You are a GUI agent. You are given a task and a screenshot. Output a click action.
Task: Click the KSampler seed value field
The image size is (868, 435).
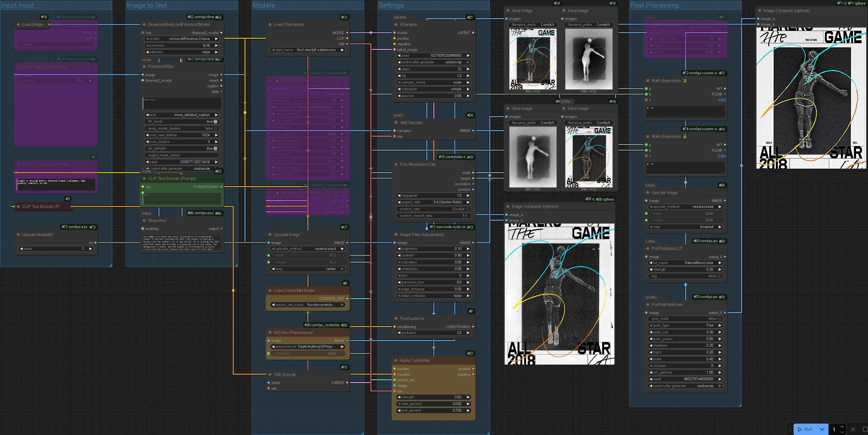pyautogui.click(x=434, y=56)
